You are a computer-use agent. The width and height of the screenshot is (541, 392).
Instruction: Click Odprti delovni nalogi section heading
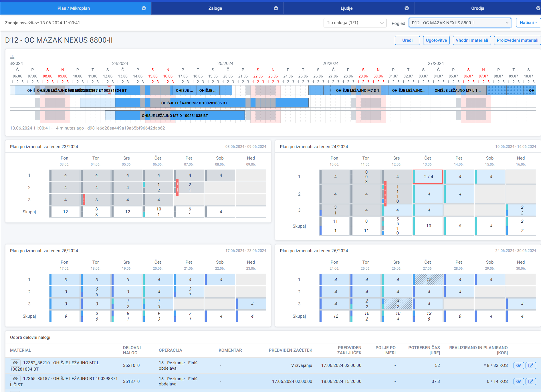click(30, 337)
